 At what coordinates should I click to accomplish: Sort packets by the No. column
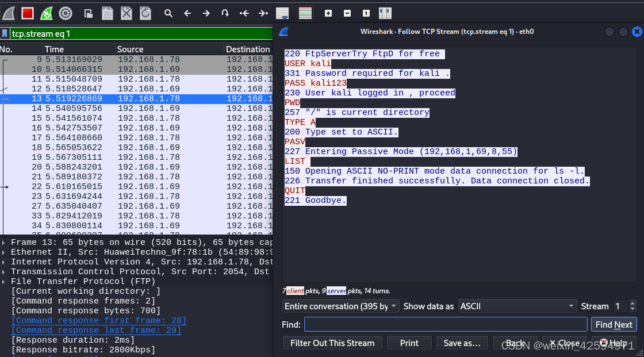pyautogui.click(x=21, y=49)
